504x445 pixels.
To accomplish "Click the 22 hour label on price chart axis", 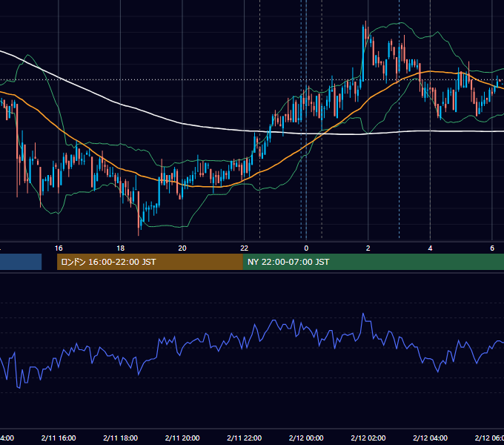I will [245, 248].
